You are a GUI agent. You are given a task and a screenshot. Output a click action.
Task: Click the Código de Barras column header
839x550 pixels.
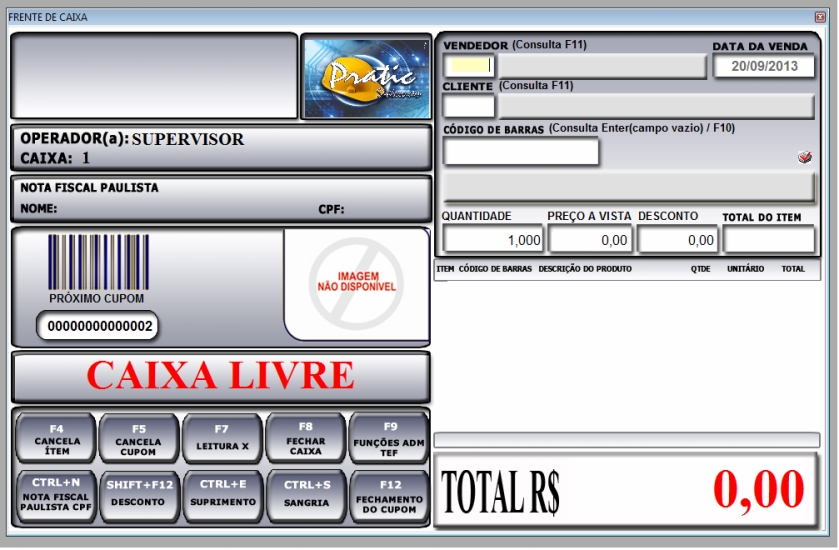coord(495,269)
